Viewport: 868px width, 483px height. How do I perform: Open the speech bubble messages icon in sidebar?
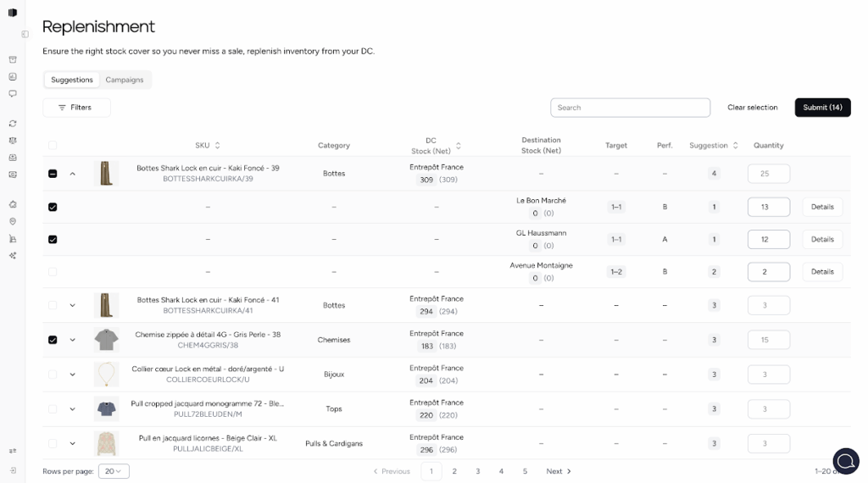coord(13,93)
